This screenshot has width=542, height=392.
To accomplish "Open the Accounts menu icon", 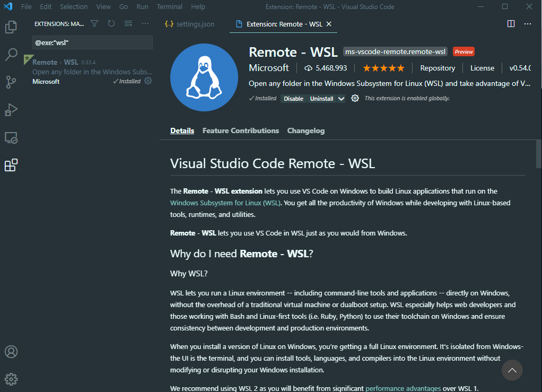I will pos(11,352).
